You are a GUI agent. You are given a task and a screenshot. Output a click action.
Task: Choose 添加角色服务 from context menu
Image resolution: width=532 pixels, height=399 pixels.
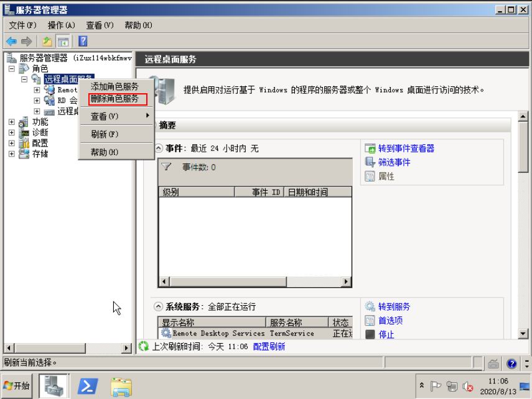click(x=116, y=86)
